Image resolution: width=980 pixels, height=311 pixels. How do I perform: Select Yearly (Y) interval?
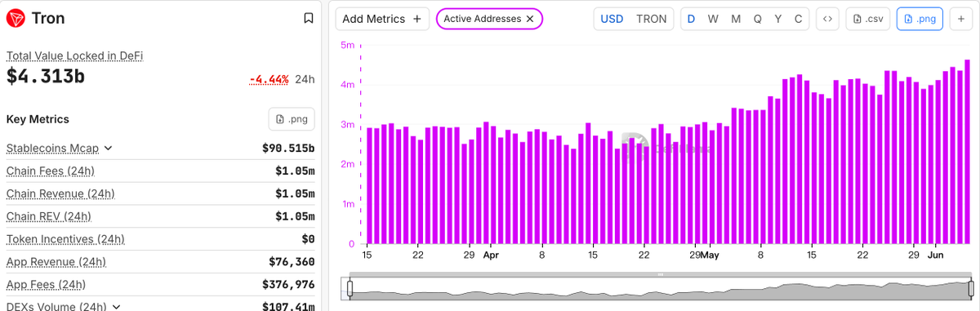(777, 19)
